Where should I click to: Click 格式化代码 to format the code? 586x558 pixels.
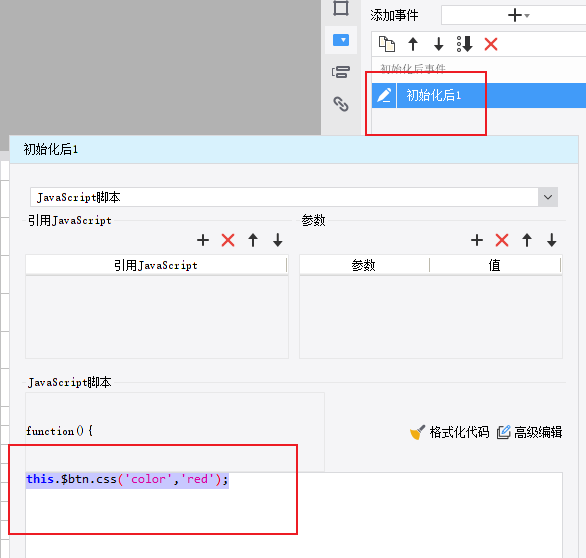pos(449,432)
